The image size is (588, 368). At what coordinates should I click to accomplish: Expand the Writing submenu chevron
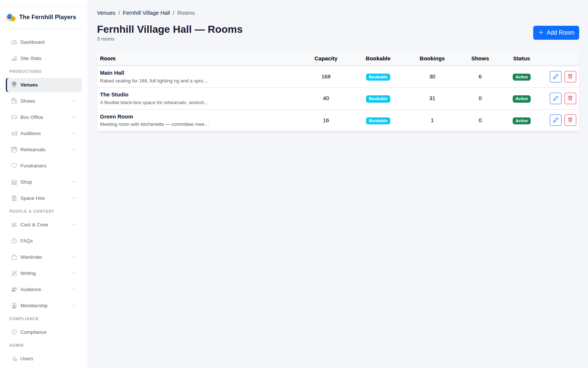point(73,273)
